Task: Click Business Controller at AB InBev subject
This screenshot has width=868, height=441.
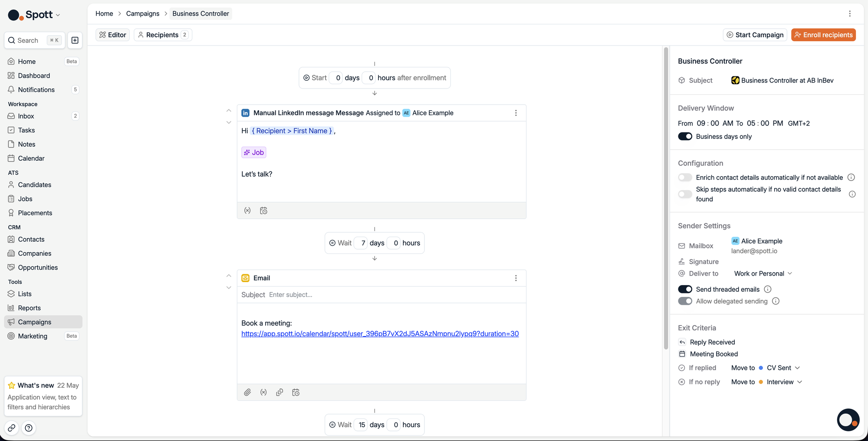Action: (x=783, y=80)
